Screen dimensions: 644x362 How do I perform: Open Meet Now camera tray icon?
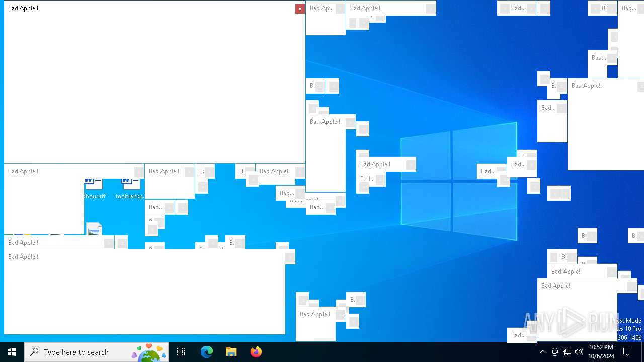555,352
